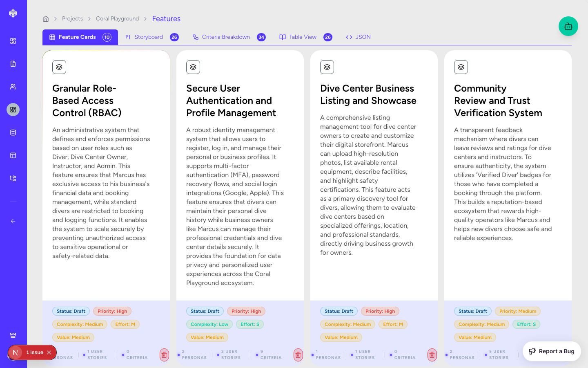Delete the Secure User Authentication feature card
588x368 pixels.
pos(298,355)
